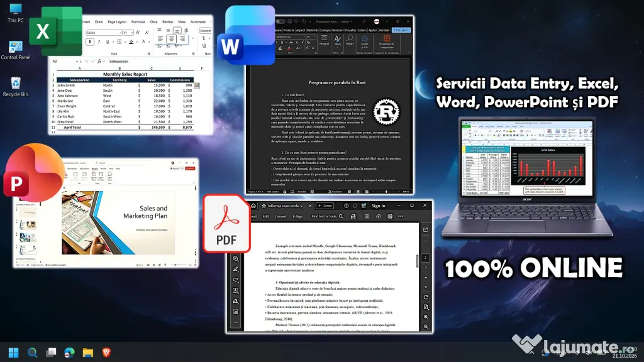Image resolution: width=644 pixels, height=362 pixels.
Task: Click the Excel Name Box showing A2
Action: pyautogui.click(x=65, y=61)
